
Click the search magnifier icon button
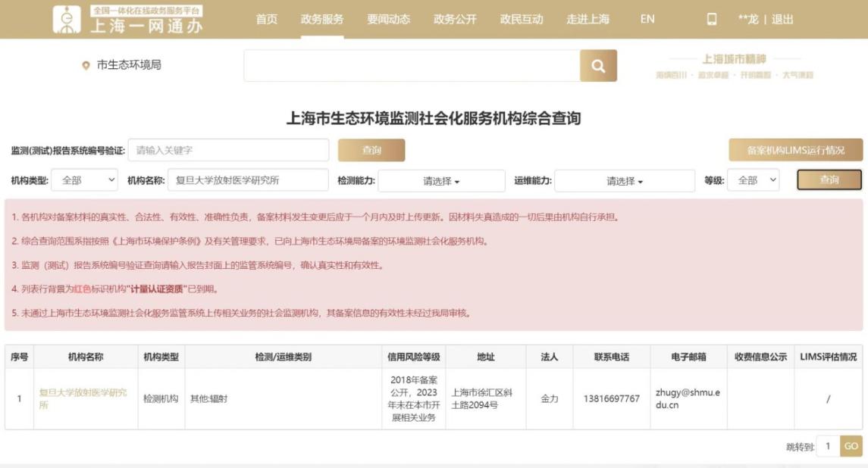click(x=598, y=66)
